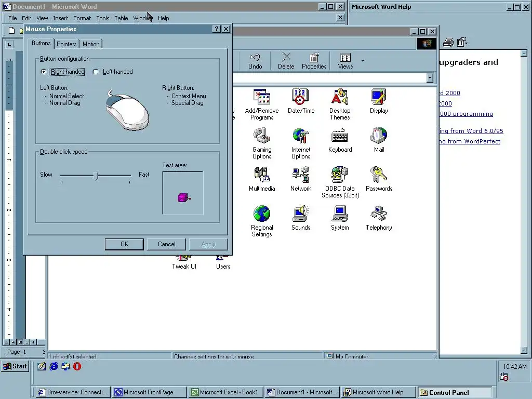Open the Views dropdown arrow
Viewport: 532px width, 399px height.
point(363,61)
